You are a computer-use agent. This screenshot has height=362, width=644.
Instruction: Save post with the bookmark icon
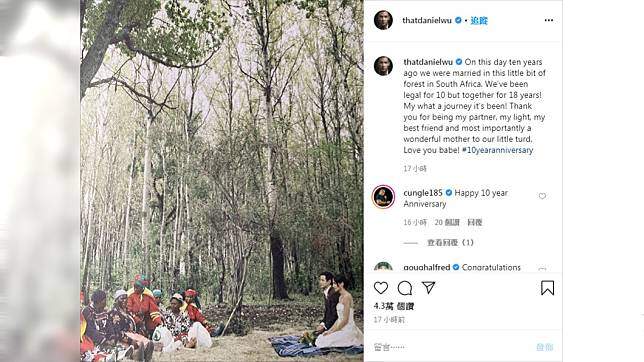tap(547, 288)
